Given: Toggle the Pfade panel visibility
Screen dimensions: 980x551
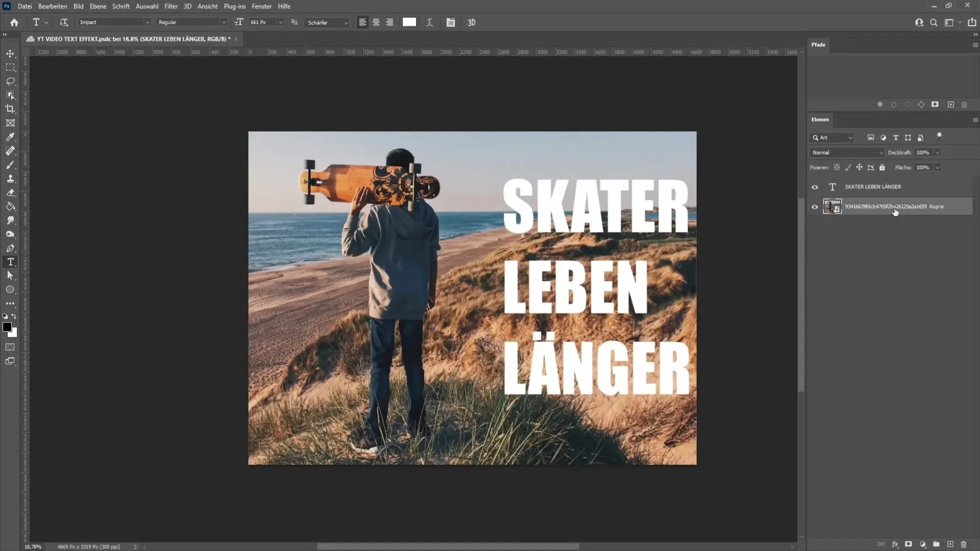Looking at the screenshot, I should pyautogui.click(x=819, y=44).
